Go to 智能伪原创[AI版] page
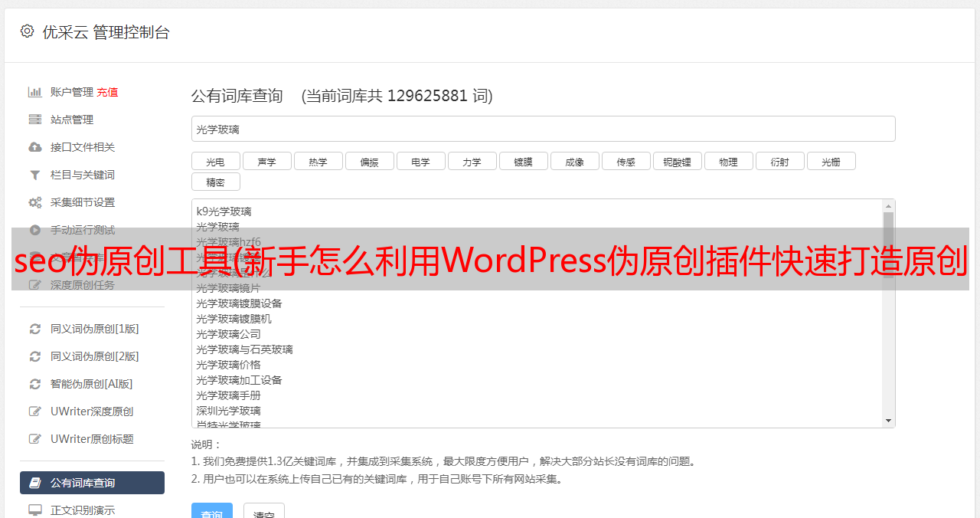 92,384
